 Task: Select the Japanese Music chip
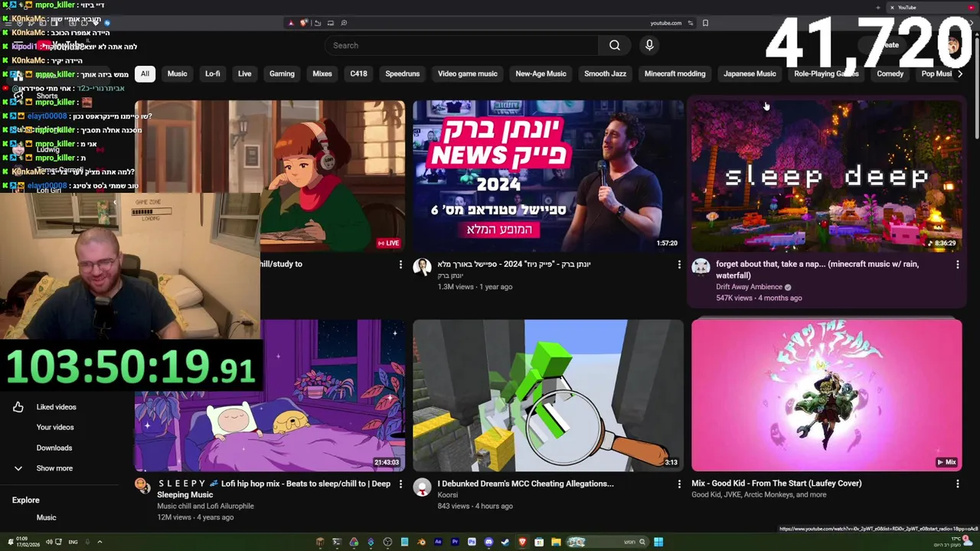point(750,74)
